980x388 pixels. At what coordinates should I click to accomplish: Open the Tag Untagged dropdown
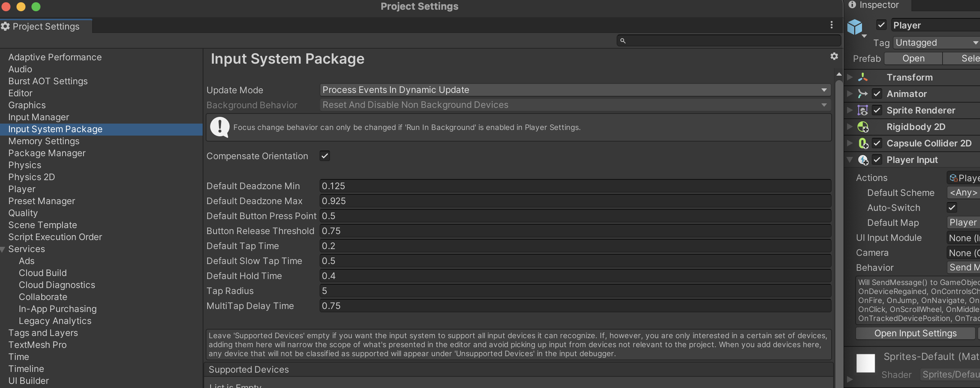(936, 43)
